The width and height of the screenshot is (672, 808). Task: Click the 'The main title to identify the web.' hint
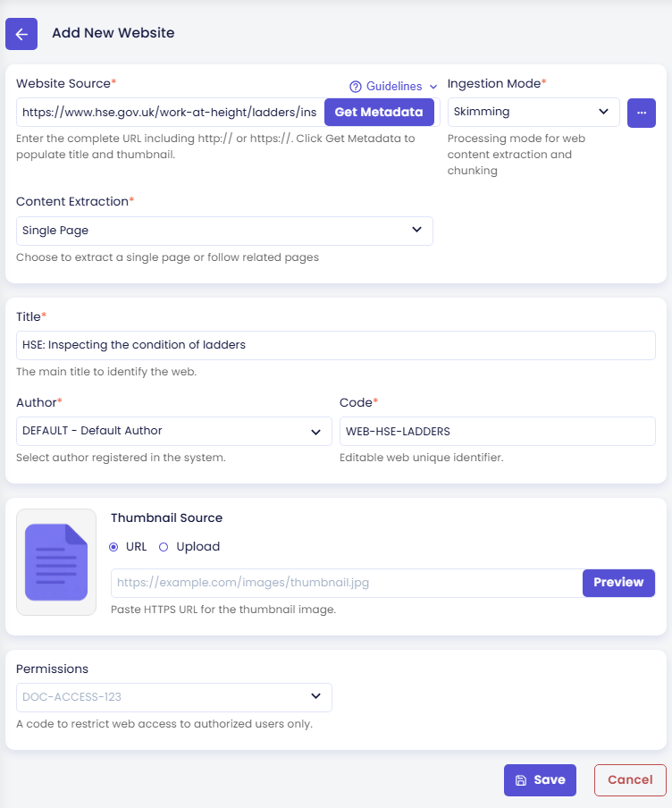click(x=106, y=372)
